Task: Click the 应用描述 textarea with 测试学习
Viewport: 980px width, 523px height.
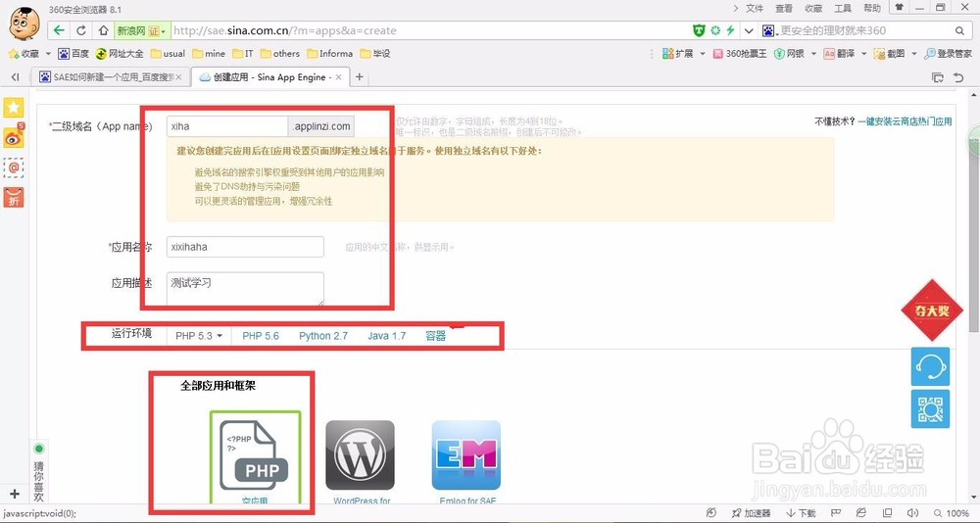Action: 245,289
